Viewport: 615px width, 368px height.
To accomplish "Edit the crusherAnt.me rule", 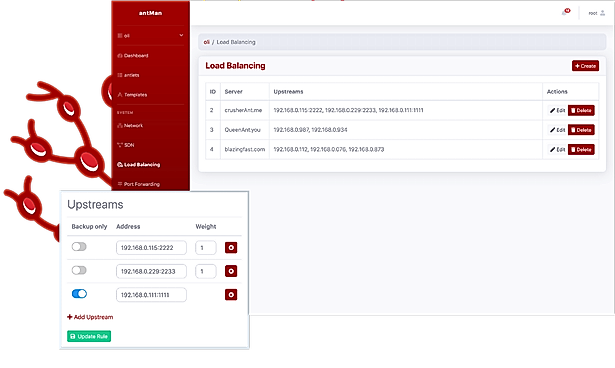I will coord(557,110).
